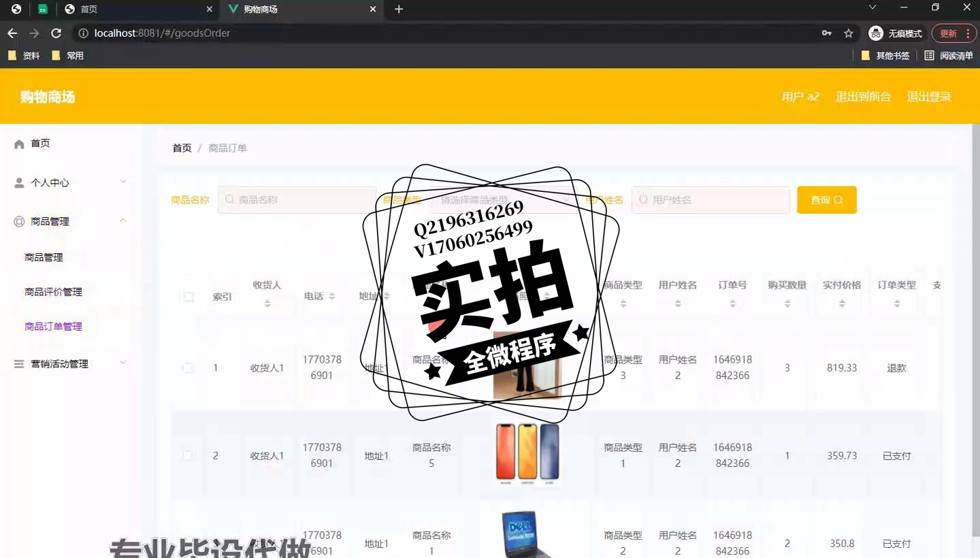
Task: Click price cell 819.33
Action: coord(842,368)
